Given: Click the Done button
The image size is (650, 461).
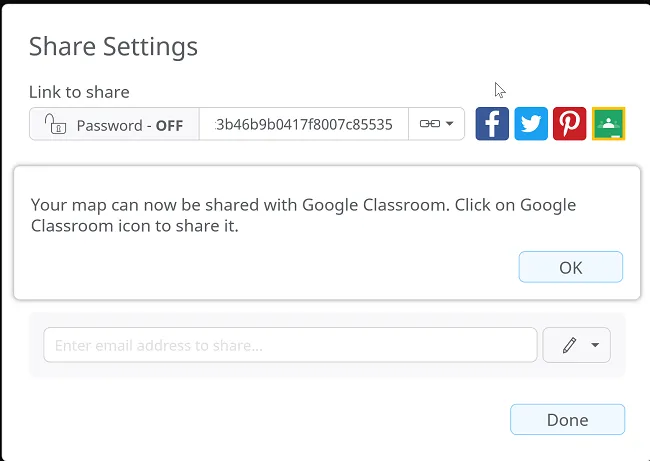Looking at the screenshot, I should click(x=567, y=420).
